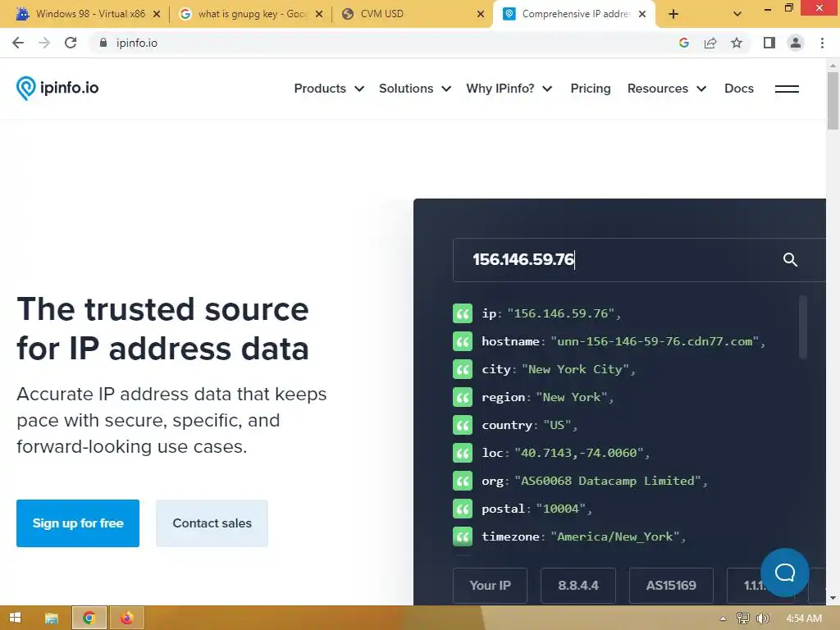This screenshot has width=840, height=630.
Task: Show hidden tray icons
Action: coord(723,619)
